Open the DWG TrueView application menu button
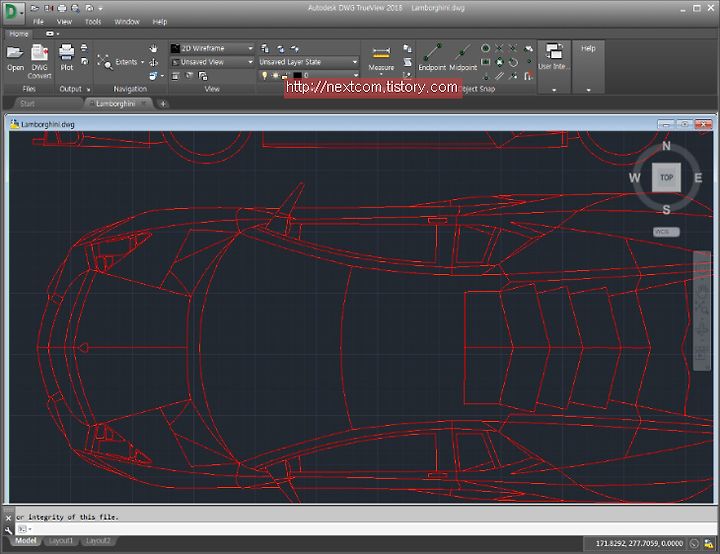The width and height of the screenshot is (720, 554). point(12,12)
